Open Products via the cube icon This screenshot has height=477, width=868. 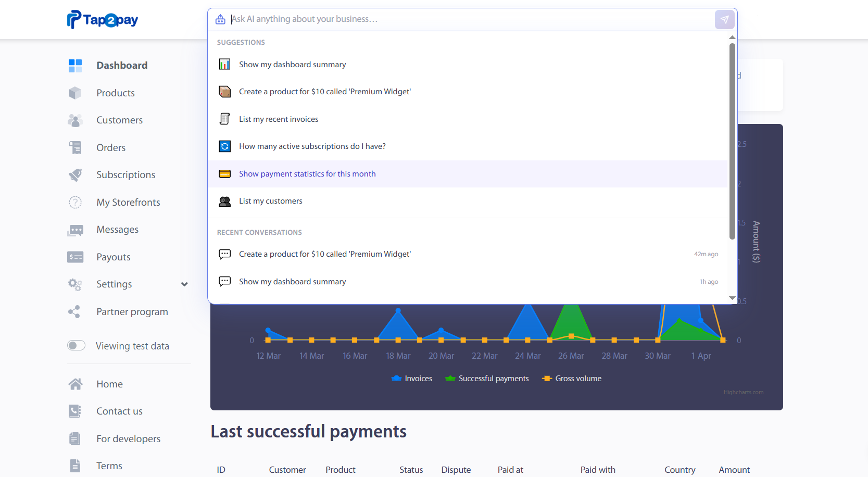pyautogui.click(x=76, y=93)
